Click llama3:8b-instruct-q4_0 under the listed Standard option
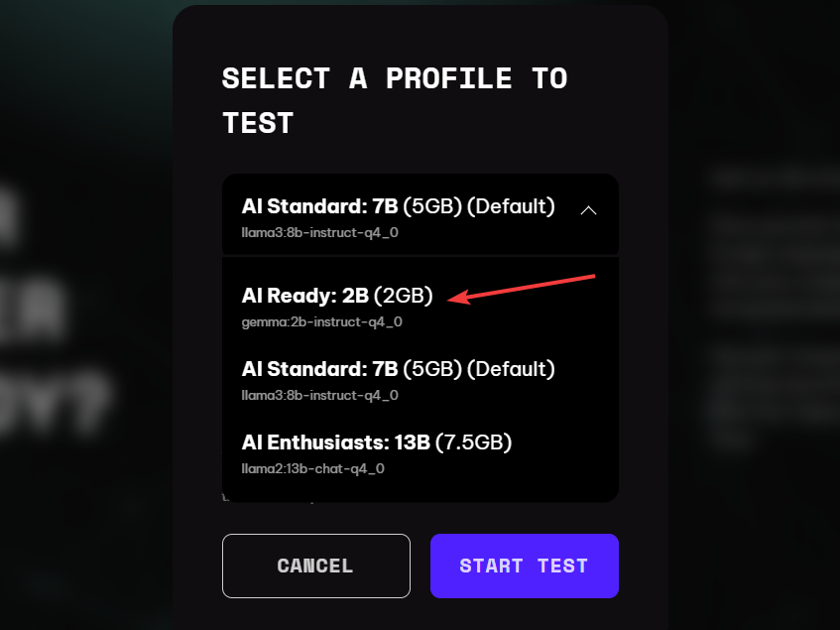Viewport: 840px width, 630px height. pyautogui.click(x=319, y=395)
